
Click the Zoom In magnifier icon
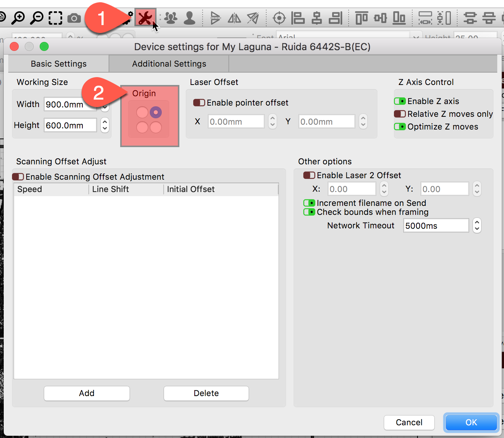coord(18,18)
